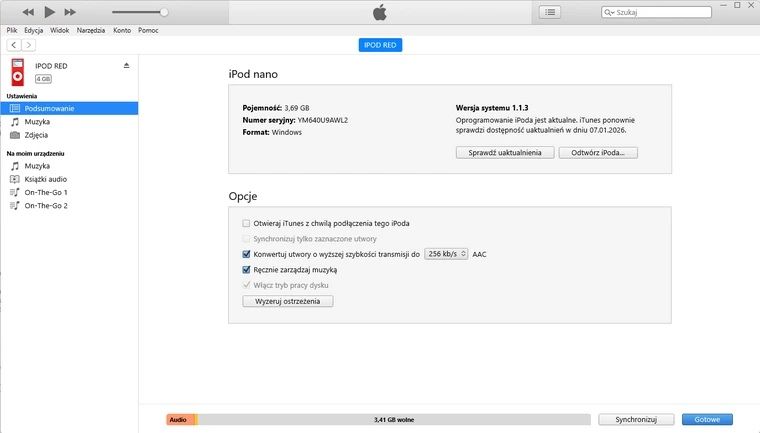This screenshot has width=760, height=433.
Task: Click the iPod nano heading
Action: tap(253, 74)
